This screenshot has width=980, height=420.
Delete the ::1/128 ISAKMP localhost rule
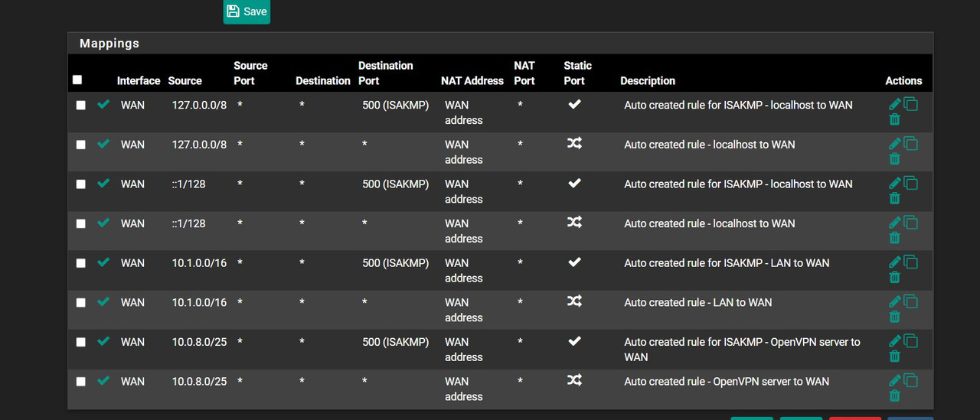click(x=894, y=198)
